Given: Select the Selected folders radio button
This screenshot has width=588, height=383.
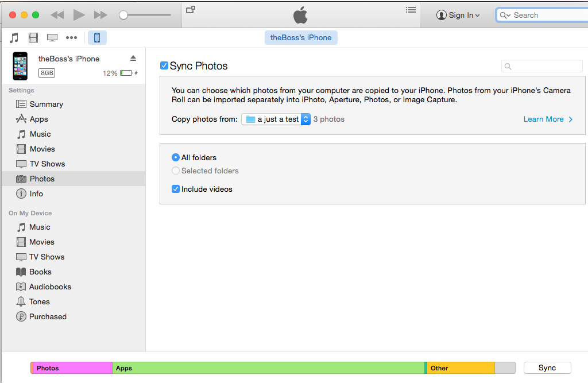Looking at the screenshot, I should pyautogui.click(x=175, y=171).
